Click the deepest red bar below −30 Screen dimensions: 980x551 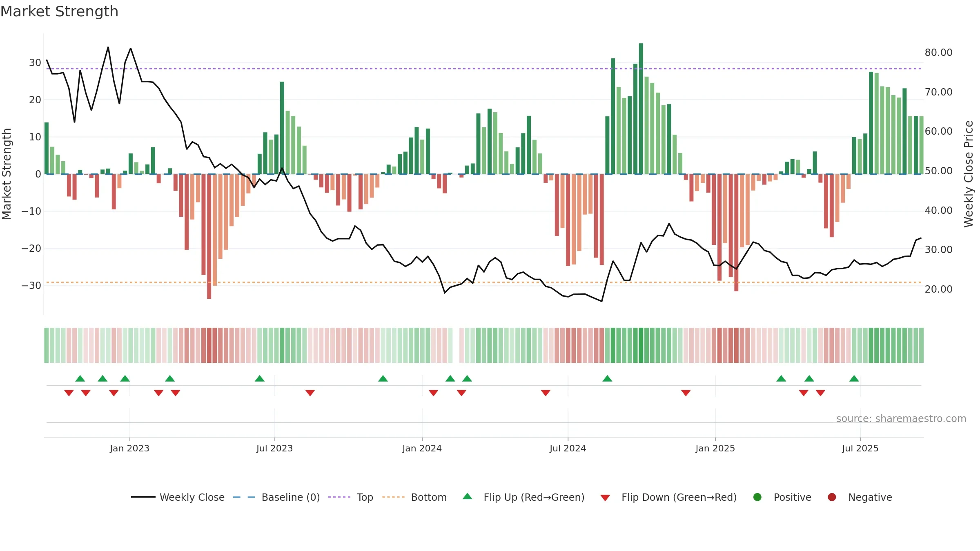[x=209, y=236]
